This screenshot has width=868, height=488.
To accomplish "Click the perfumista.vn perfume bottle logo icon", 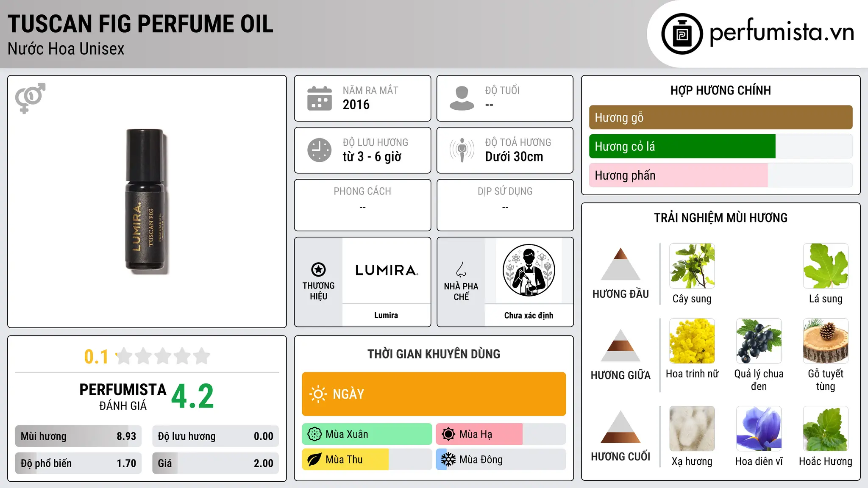I will [682, 34].
